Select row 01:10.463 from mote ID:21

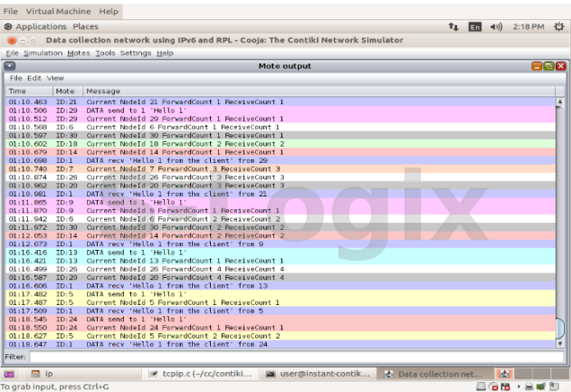(281, 102)
